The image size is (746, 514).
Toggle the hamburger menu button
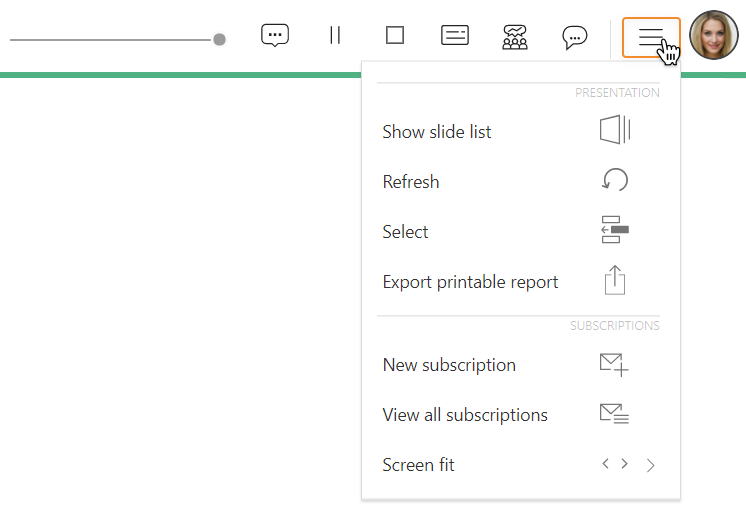click(x=650, y=37)
